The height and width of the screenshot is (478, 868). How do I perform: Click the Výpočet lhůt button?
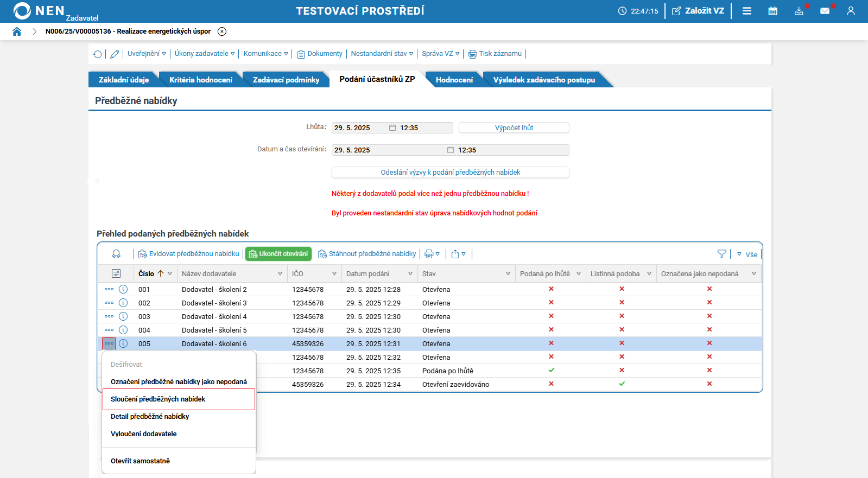tap(514, 128)
